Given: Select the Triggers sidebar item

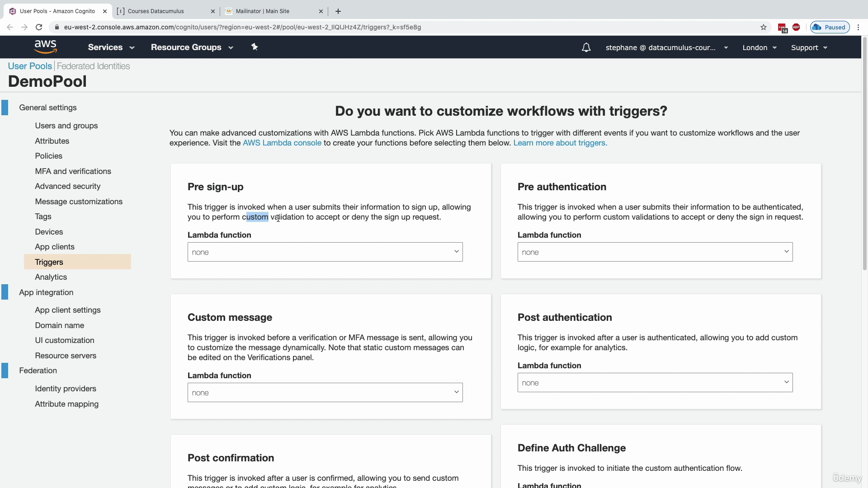Looking at the screenshot, I should [x=77, y=262].
